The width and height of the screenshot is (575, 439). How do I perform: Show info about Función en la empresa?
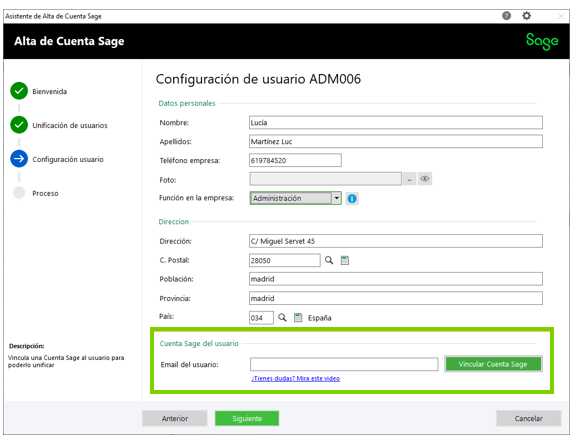tap(352, 198)
